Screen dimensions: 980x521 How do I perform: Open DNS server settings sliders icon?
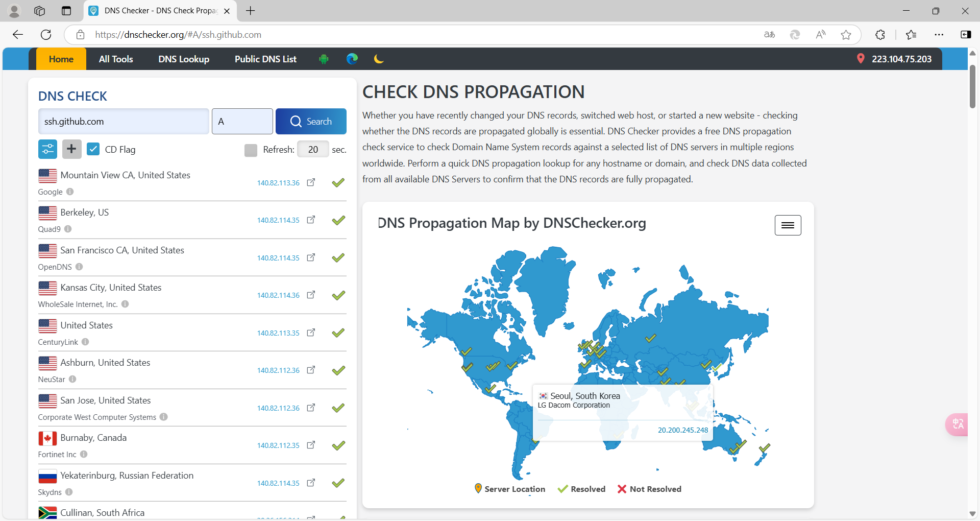pyautogui.click(x=47, y=149)
